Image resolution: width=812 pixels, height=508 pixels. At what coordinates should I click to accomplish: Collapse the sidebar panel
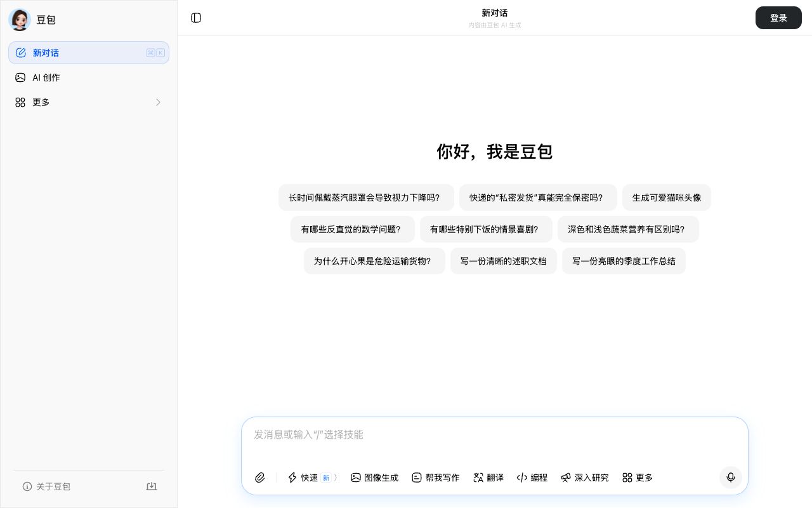196,18
